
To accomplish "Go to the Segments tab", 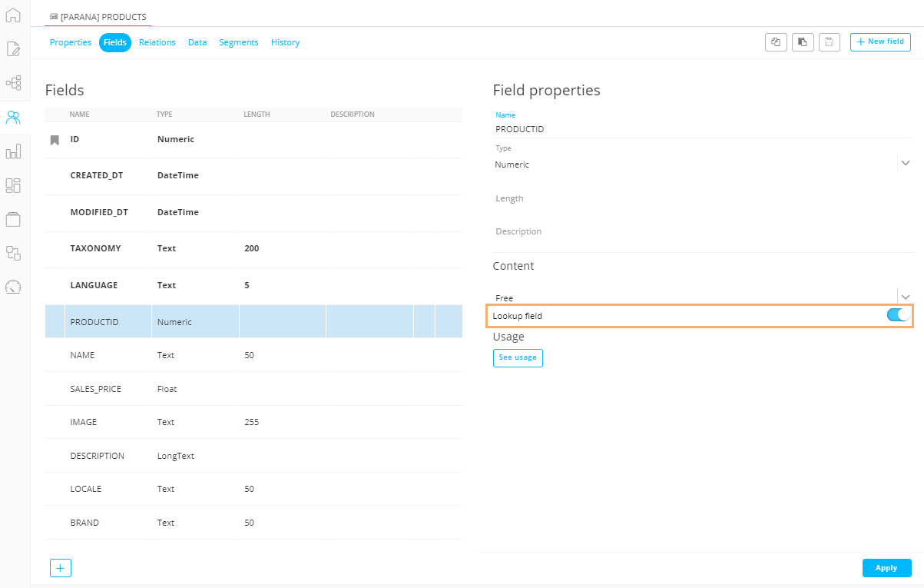I will pyautogui.click(x=238, y=42).
